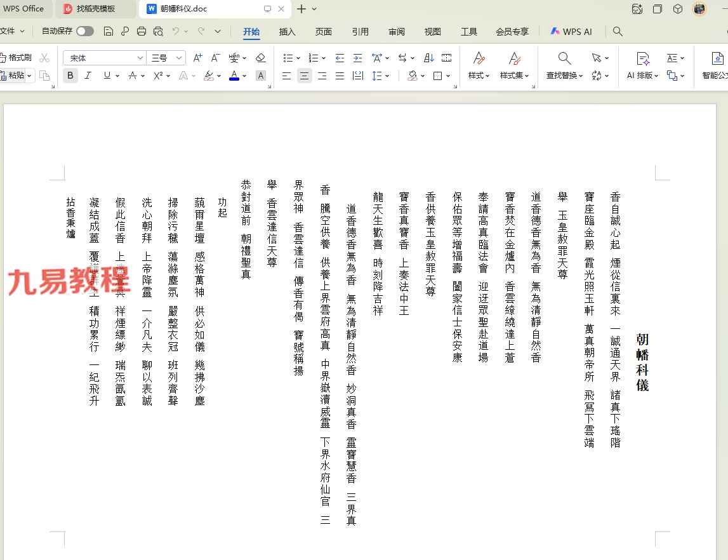Increase font size with A+ icon

coord(198,58)
